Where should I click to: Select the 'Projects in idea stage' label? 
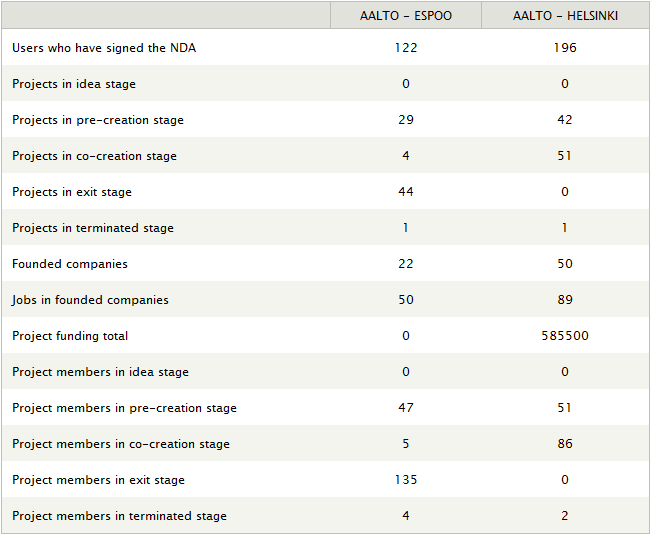pos(74,84)
